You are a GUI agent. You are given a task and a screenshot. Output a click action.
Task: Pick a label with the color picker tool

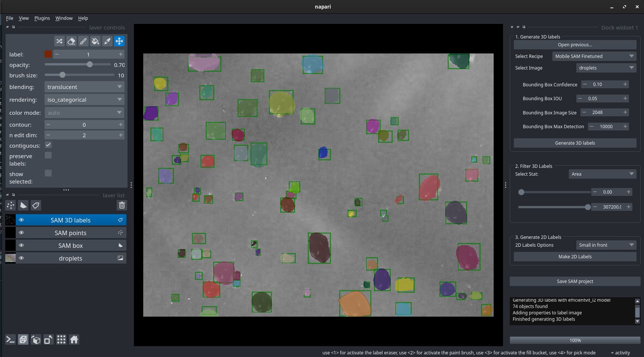(107, 41)
